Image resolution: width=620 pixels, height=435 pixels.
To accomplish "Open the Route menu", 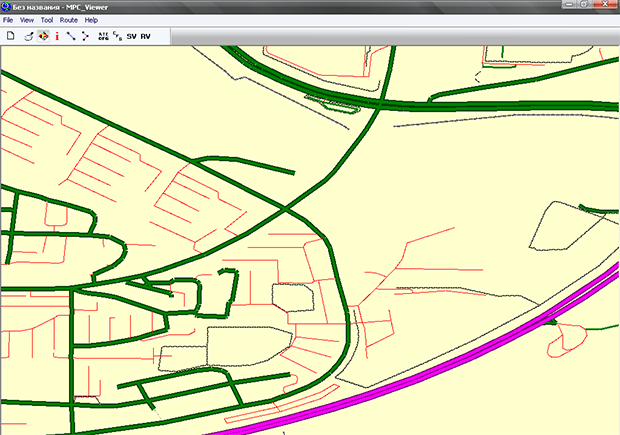I will (68, 20).
